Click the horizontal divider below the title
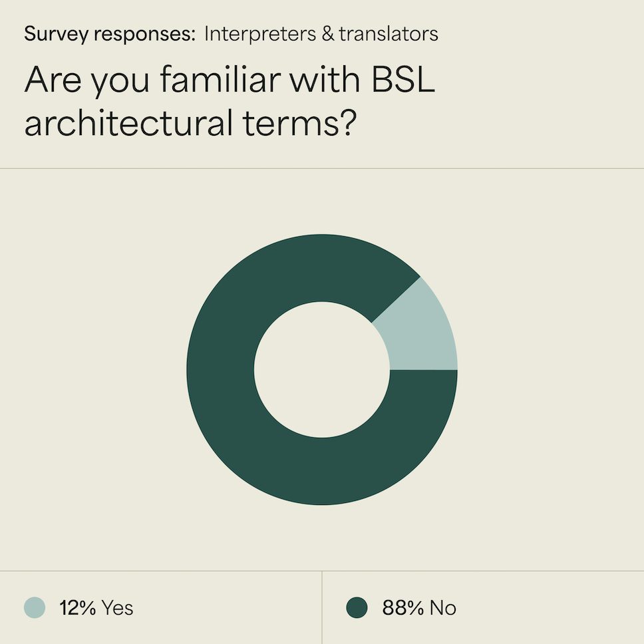Image resolution: width=644 pixels, height=644 pixels. (x=322, y=168)
